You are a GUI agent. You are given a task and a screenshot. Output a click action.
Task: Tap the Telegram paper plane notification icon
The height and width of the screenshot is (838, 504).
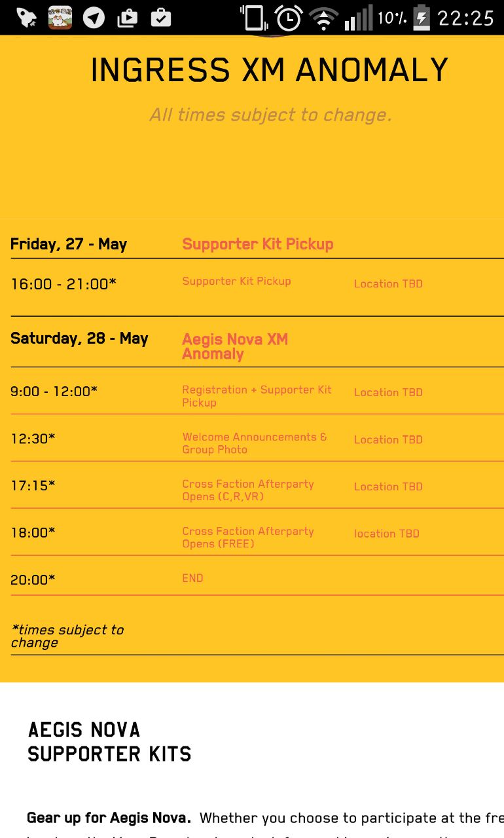94,18
